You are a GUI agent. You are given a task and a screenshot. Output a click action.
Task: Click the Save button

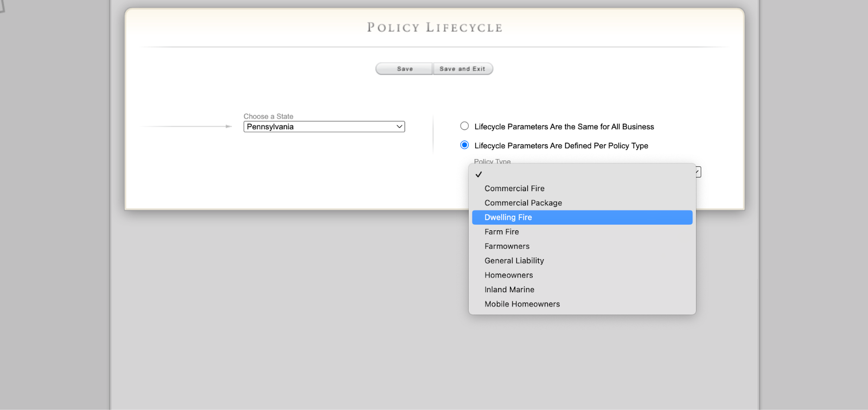click(x=404, y=69)
